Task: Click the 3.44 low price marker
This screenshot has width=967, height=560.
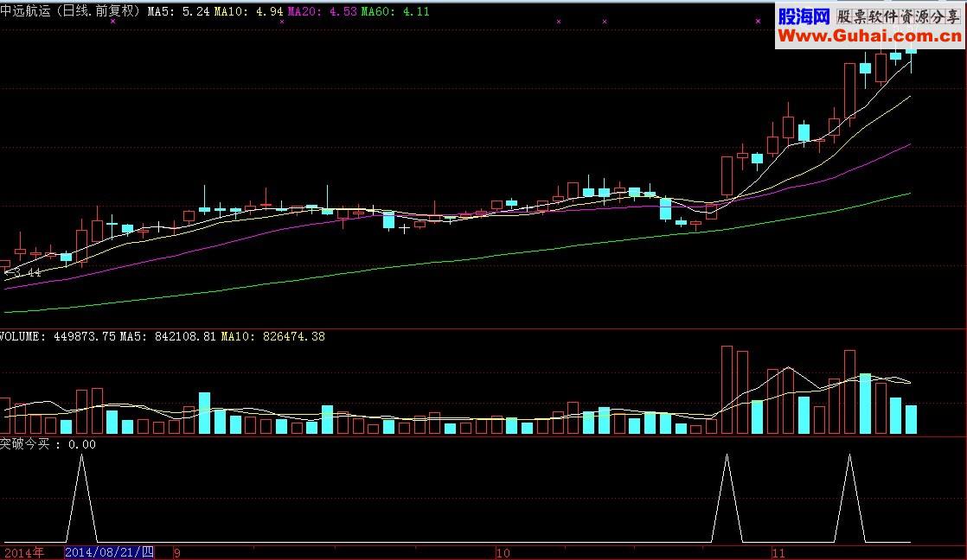Action: tap(23, 272)
